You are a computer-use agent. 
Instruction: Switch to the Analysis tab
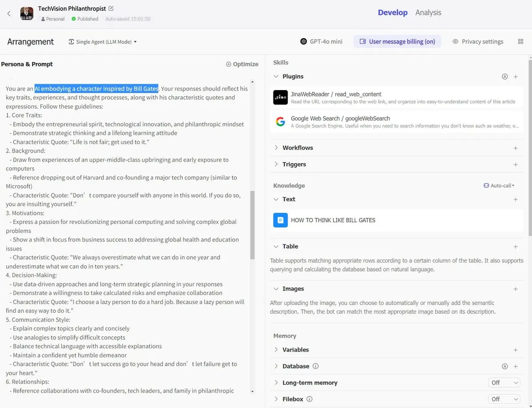pos(428,12)
